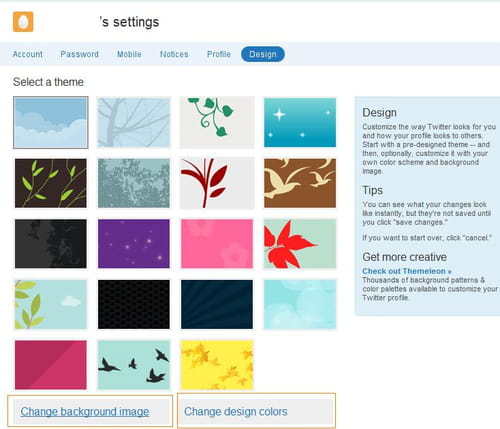Viewport: 500px width, 429px height.
Task: Open the Notices tab
Action: click(174, 54)
